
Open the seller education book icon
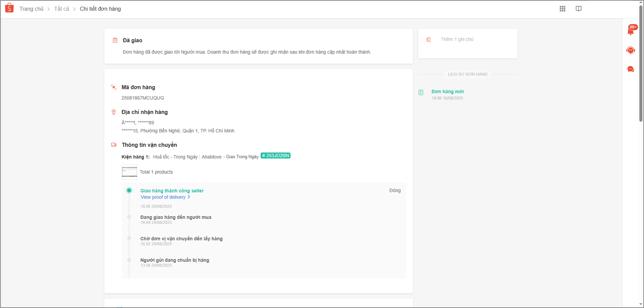click(578, 9)
